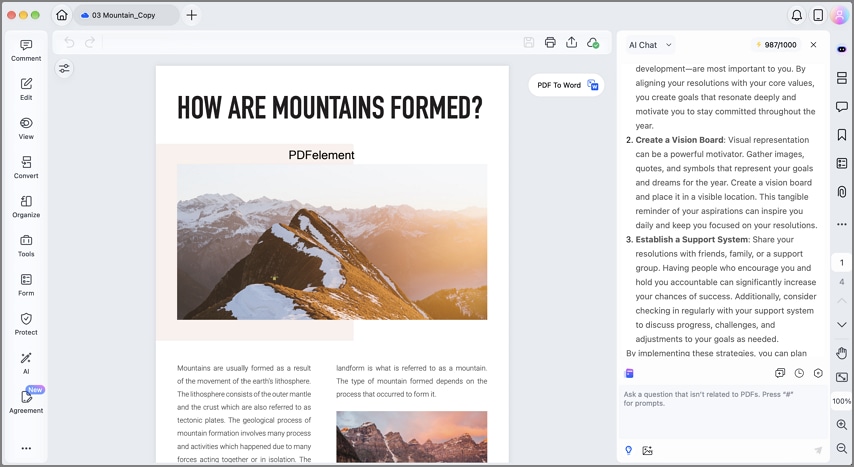The height and width of the screenshot is (467, 854).
Task: Click the HOW ARE MOUNTAINS FORMED? heading
Action: 330,107
